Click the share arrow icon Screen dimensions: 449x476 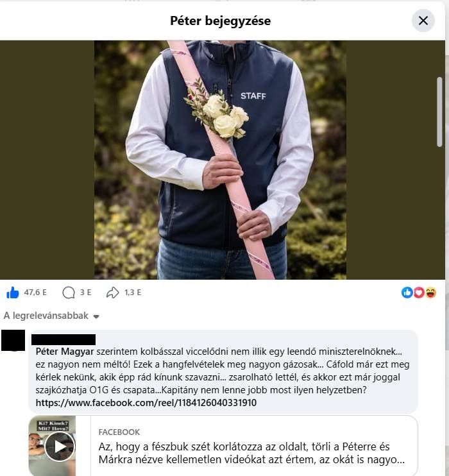[112, 293]
